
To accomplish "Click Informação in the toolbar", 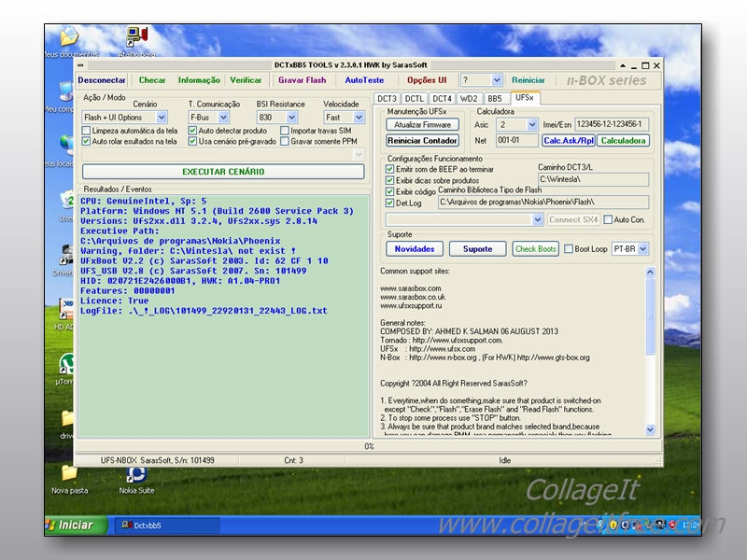I will tap(199, 80).
